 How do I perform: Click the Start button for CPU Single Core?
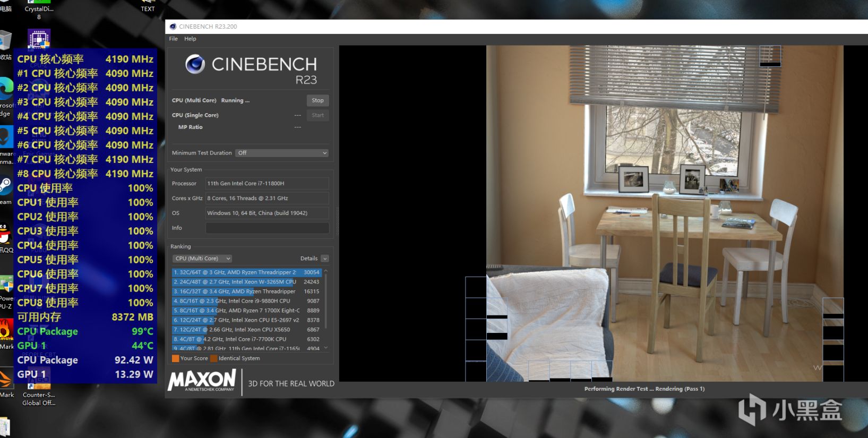coord(317,115)
